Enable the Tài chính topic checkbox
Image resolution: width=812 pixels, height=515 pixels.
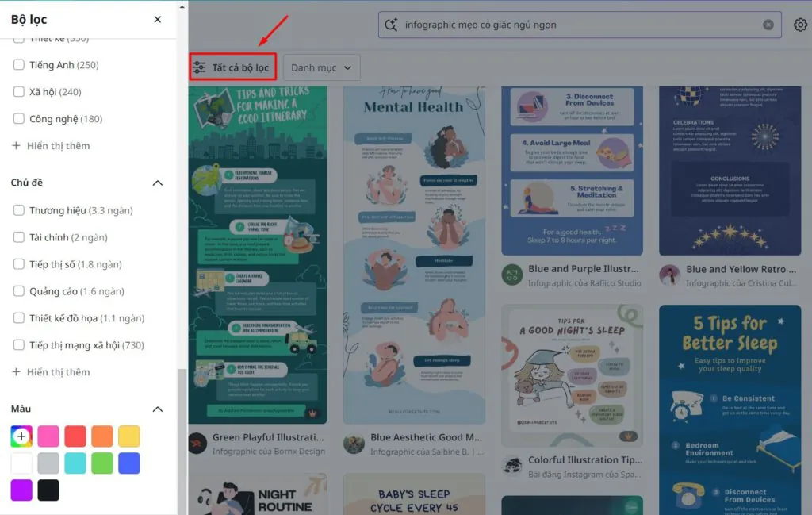[x=19, y=237]
